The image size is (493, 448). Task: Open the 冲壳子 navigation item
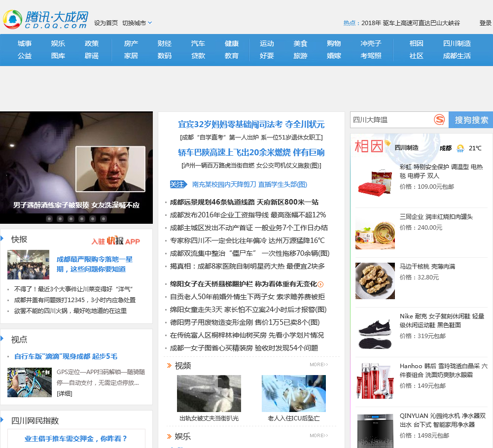pyautogui.click(x=371, y=43)
